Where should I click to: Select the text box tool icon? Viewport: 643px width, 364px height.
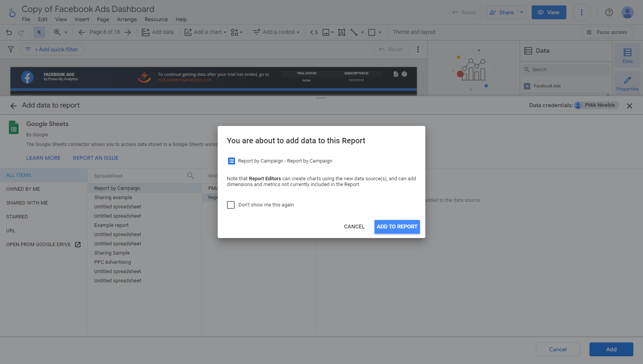pyautogui.click(x=342, y=32)
